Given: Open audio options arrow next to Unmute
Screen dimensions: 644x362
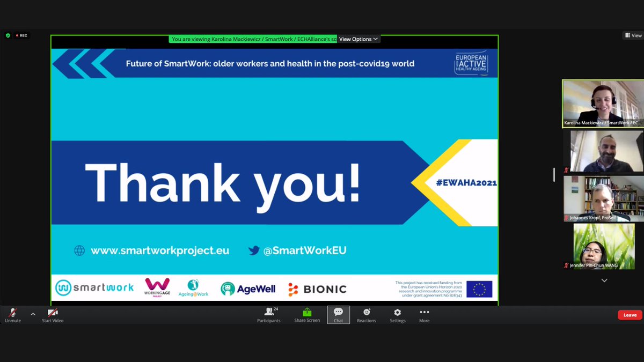Looking at the screenshot, I should (33, 314).
